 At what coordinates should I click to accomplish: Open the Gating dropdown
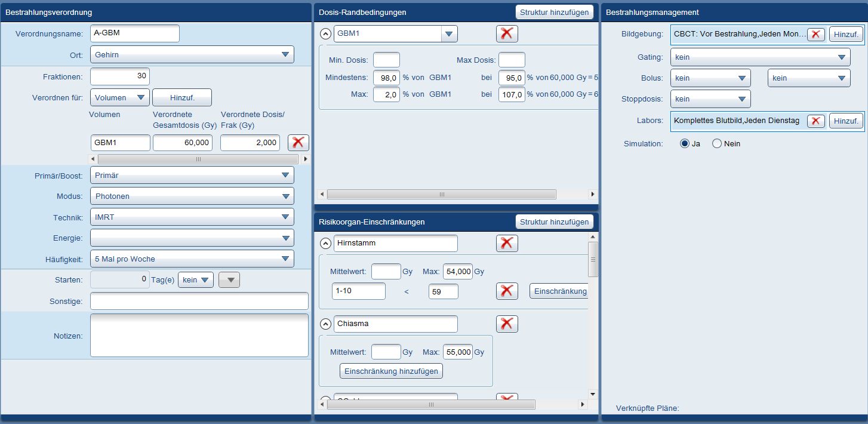coord(760,57)
